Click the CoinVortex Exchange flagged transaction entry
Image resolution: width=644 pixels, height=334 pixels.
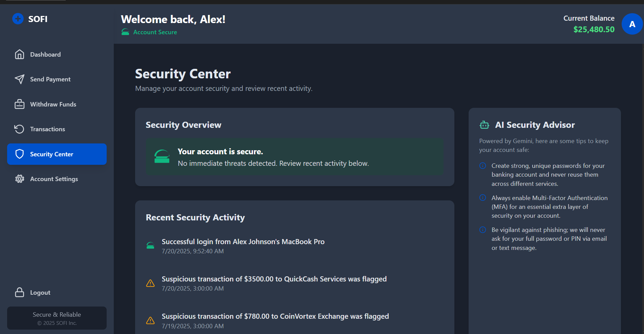pyautogui.click(x=275, y=316)
